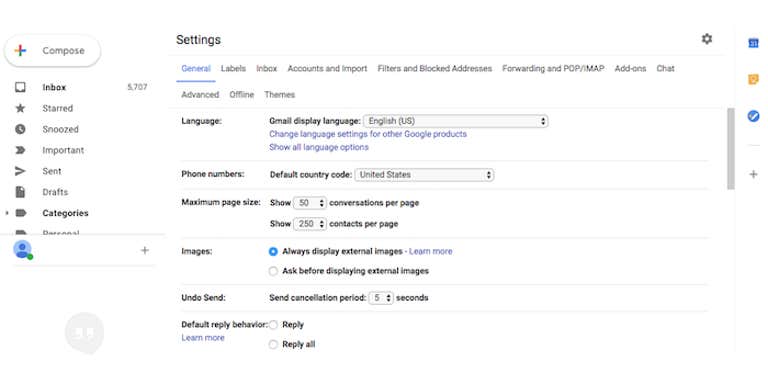Switch to the Add-ons tab

point(630,69)
